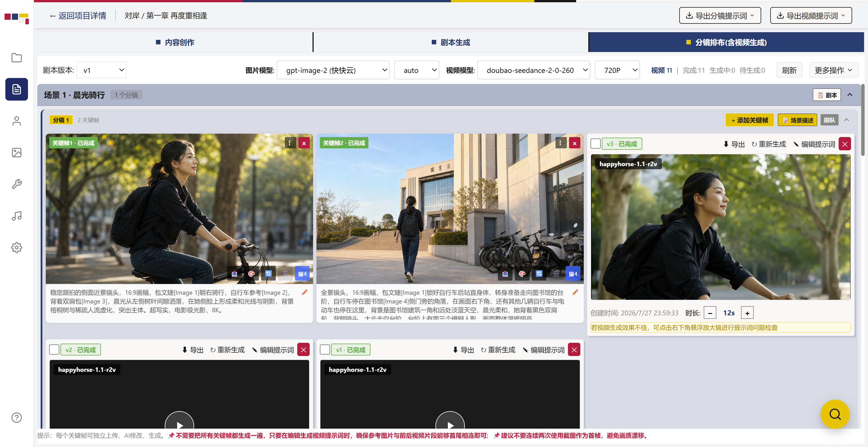Increase v3 video duration with plus
This screenshot has width=868, height=447.
tap(747, 313)
